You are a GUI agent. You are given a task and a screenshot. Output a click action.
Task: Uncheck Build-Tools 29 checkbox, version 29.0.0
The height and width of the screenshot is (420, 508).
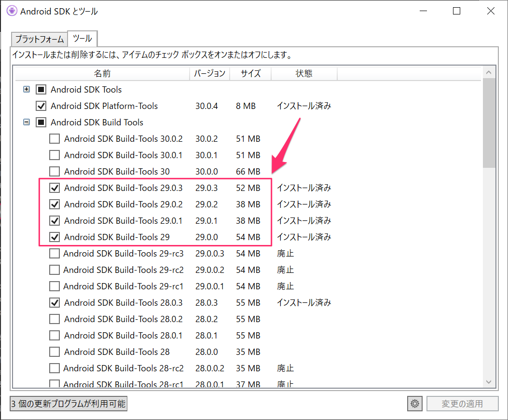(x=55, y=237)
